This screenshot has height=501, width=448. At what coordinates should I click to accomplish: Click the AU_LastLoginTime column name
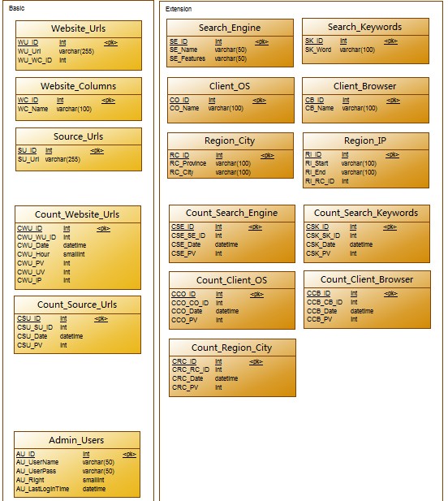(x=42, y=489)
